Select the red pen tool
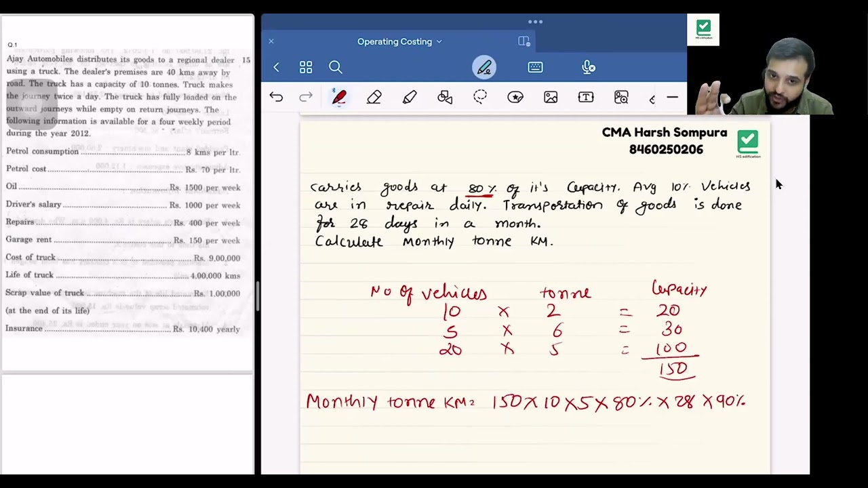 click(x=339, y=98)
